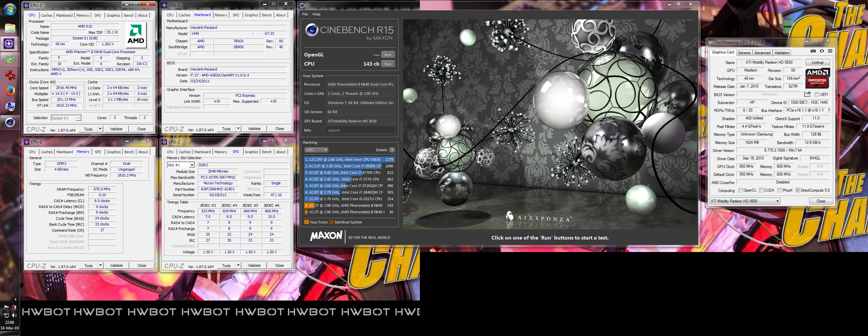Select the Cinebench taskbar icon

[10, 122]
